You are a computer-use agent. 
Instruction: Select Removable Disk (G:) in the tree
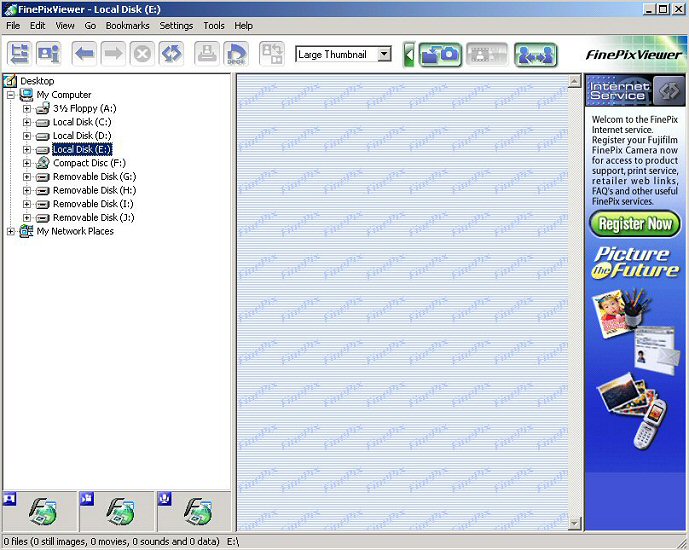(x=93, y=176)
